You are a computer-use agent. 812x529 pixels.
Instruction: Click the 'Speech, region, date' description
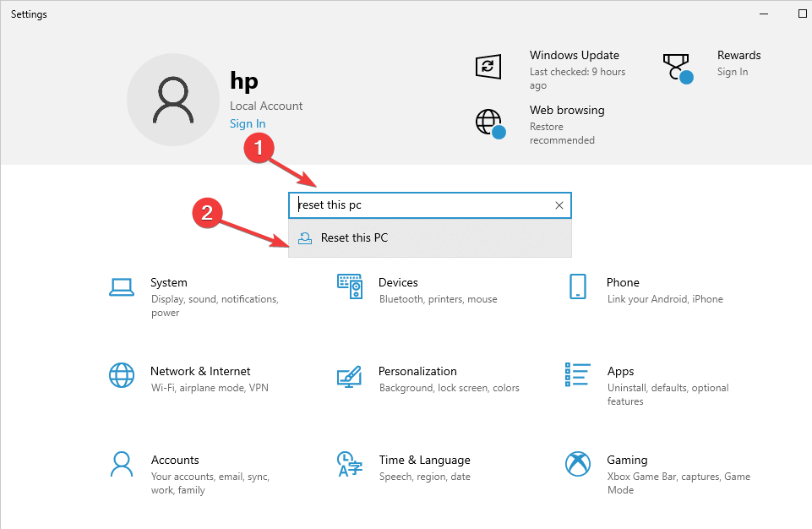click(x=425, y=477)
